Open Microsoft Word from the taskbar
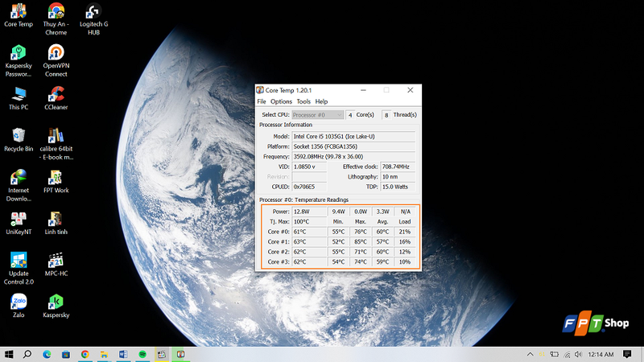The width and height of the screenshot is (644, 362). [x=123, y=354]
